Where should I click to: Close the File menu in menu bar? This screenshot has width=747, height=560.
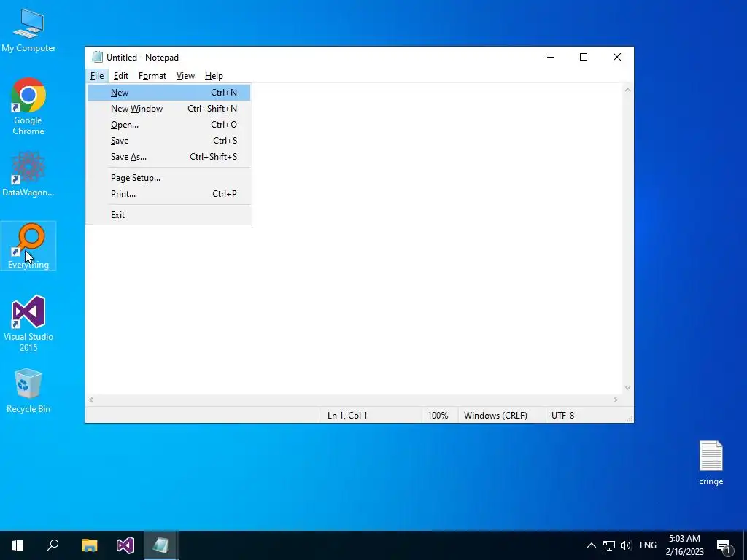pos(97,76)
